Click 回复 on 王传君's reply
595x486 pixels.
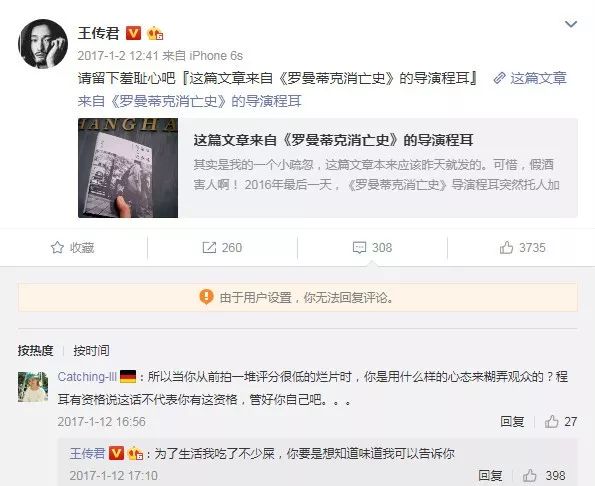point(490,475)
